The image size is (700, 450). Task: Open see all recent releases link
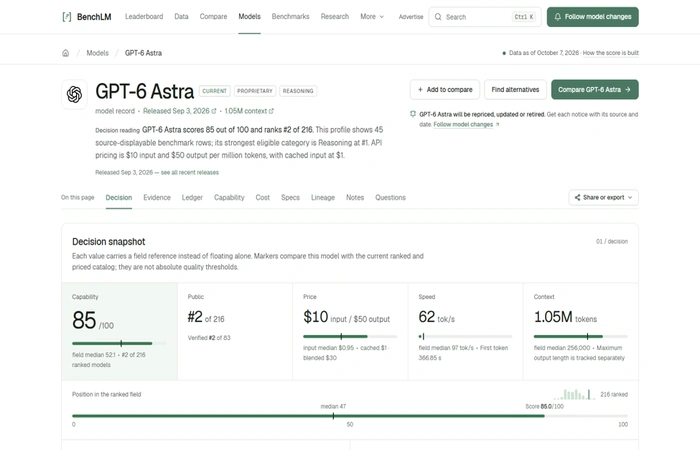coord(190,172)
